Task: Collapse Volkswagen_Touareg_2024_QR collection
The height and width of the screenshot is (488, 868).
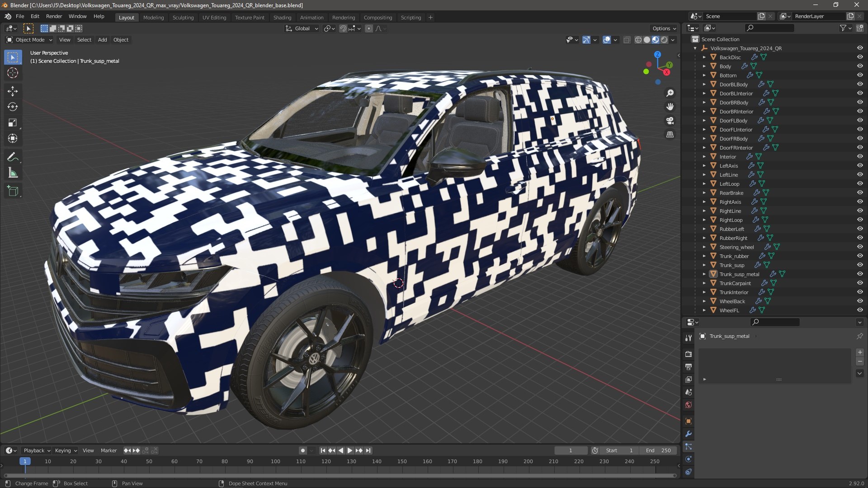Action: 695,48
